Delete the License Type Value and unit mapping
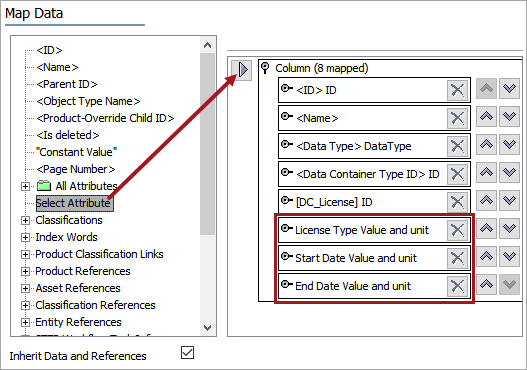The image size is (527, 370). coord(457,230)
